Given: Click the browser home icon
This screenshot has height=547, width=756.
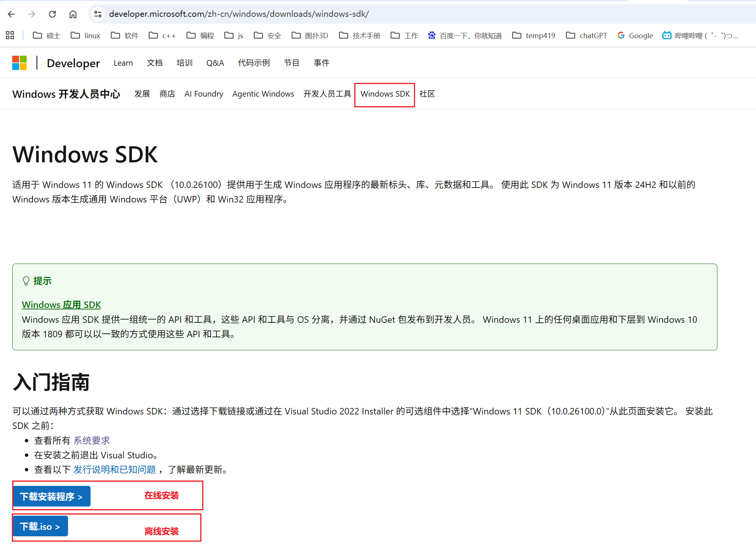Looking at the screenshot, I should coord(73,14).
